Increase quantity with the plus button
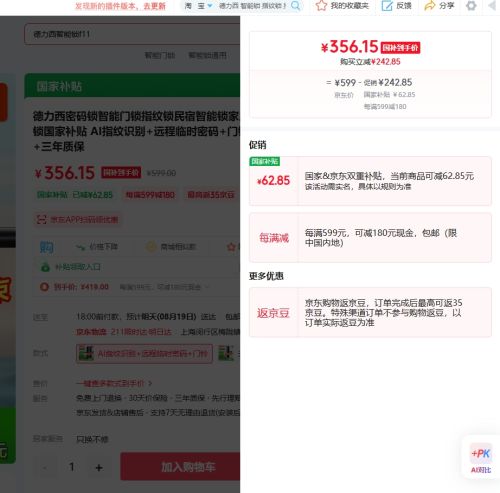Viewport: 500px width, 493px height. pyautogui.click(x=99, y=467)
